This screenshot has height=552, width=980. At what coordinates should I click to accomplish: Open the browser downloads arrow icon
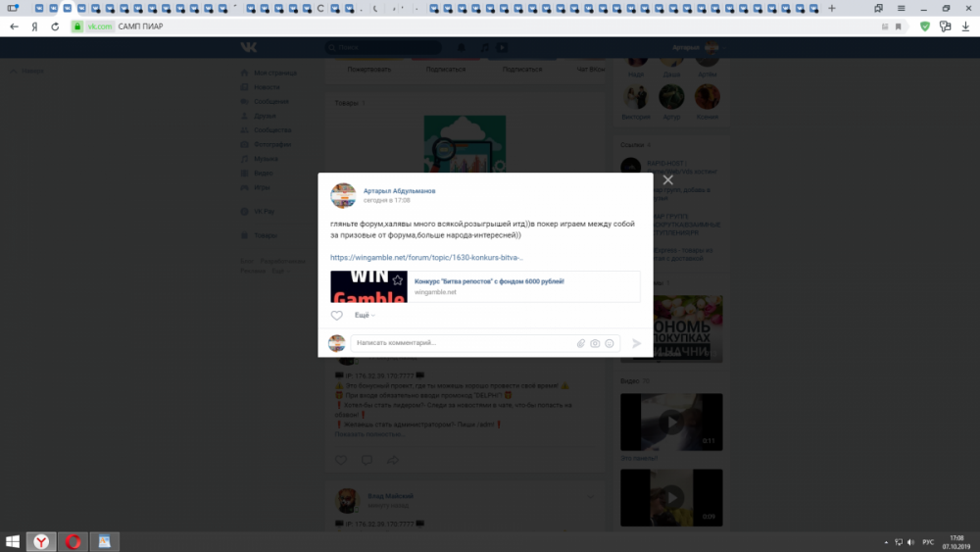(965, 26)
